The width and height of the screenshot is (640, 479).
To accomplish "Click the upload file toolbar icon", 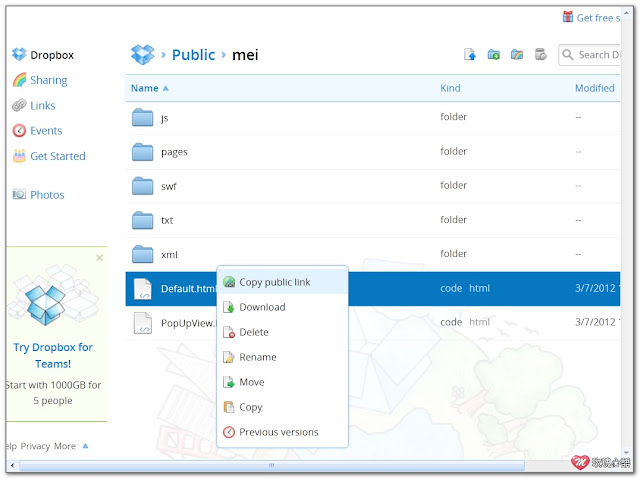I will [x=470, y=55].
